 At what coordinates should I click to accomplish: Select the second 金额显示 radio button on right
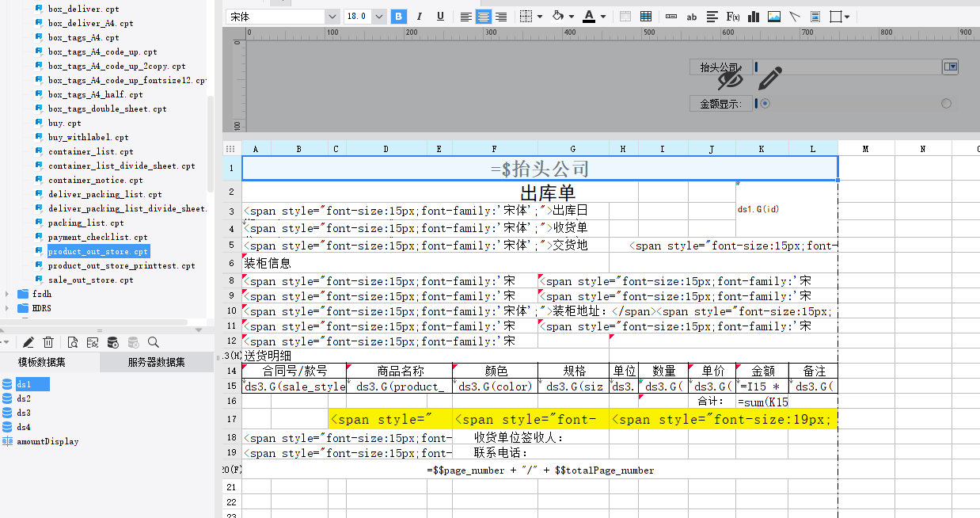[946, 103]
